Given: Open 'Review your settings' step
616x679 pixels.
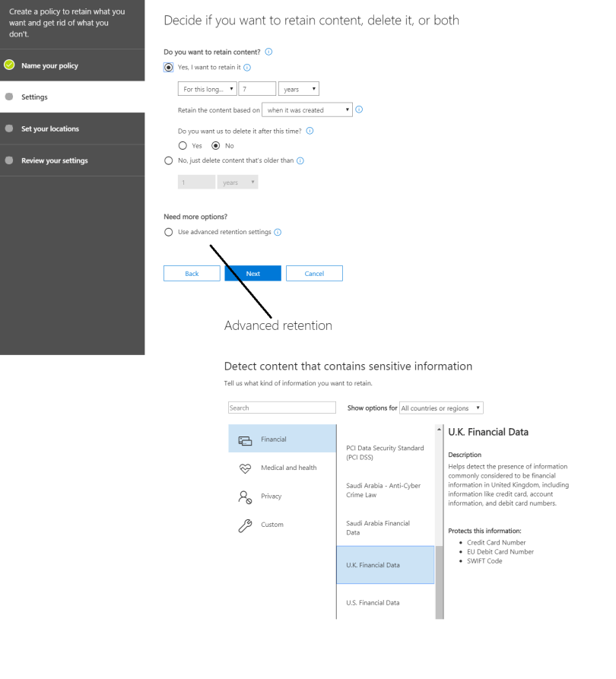Looking at the screenshot, I should pos(54,160).
